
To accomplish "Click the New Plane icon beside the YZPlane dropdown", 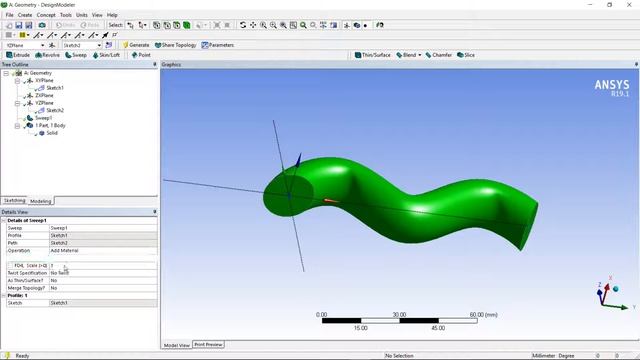I will pyautogui.click(x=52, y=45).
